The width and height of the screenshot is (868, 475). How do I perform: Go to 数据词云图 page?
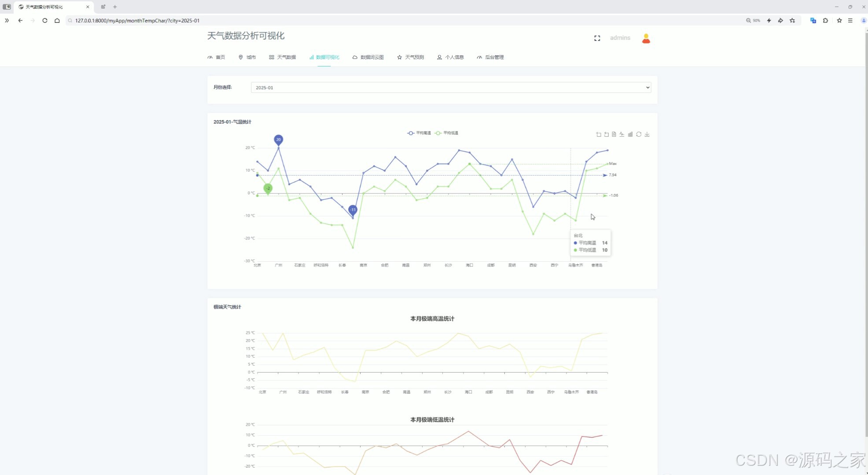(368, 57)
